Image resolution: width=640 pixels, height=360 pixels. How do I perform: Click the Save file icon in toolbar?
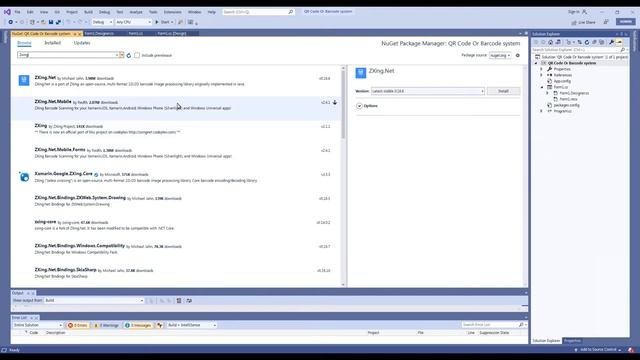click(51, 22)
